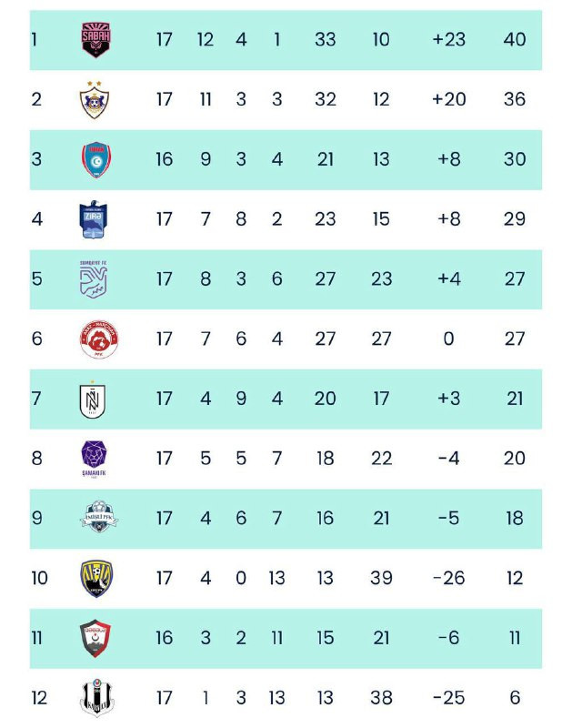This screenshot has width=572, height=728.
Task: Open the Turan Tovuz team crest
Action: [x=96, y=160]
